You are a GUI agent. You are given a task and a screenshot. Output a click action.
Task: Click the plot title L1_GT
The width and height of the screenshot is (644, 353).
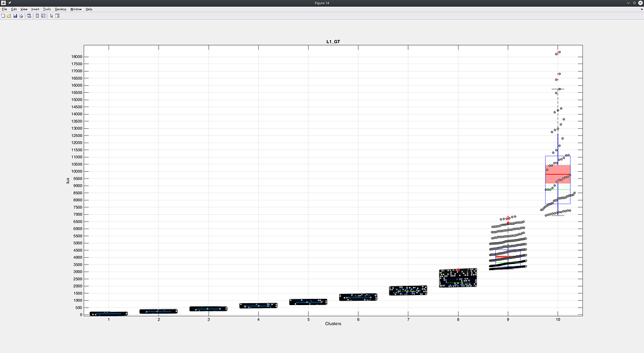333,42
